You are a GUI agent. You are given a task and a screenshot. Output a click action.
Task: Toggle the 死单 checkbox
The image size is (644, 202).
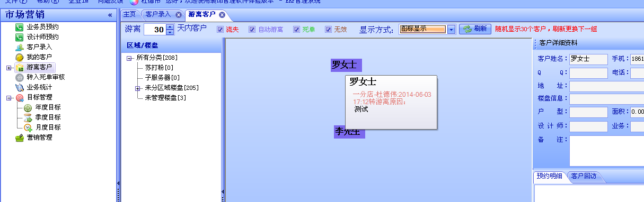pyautogui.click(x=297, y=30)
